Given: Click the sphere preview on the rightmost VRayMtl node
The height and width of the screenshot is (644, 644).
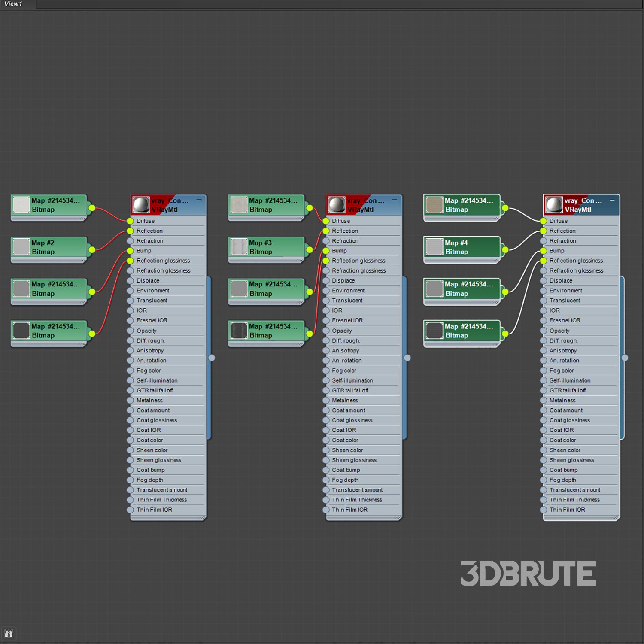Looking at the screenshot, I should click(x=554, y=205).
